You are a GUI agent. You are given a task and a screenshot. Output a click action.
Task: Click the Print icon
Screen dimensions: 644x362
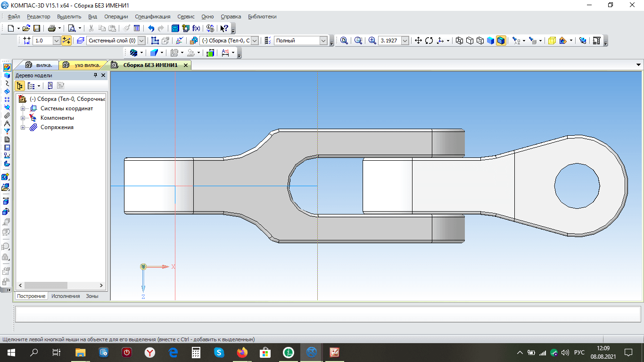pyautogui.click(x=52, y=28)
